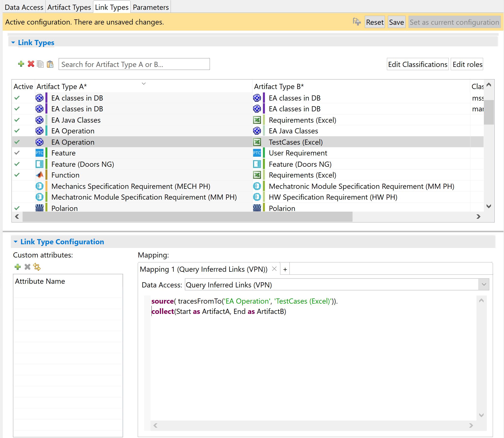Click EA icon in selected EA Operation row
504x438 pixels.
click(x=39, y=142)
